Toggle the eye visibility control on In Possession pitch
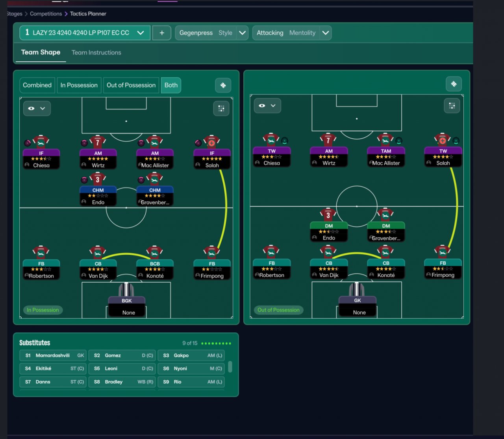The height and width of the screenshot is (439, 504). coord(37,108)
